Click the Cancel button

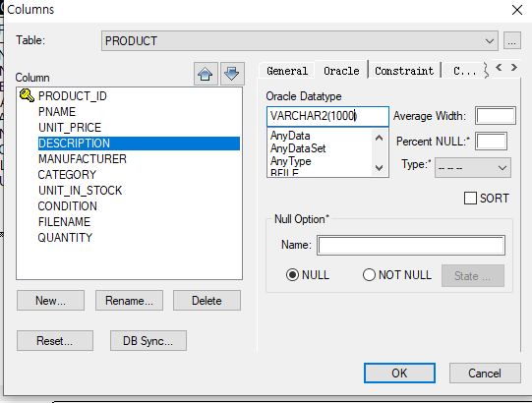[485, 374]
